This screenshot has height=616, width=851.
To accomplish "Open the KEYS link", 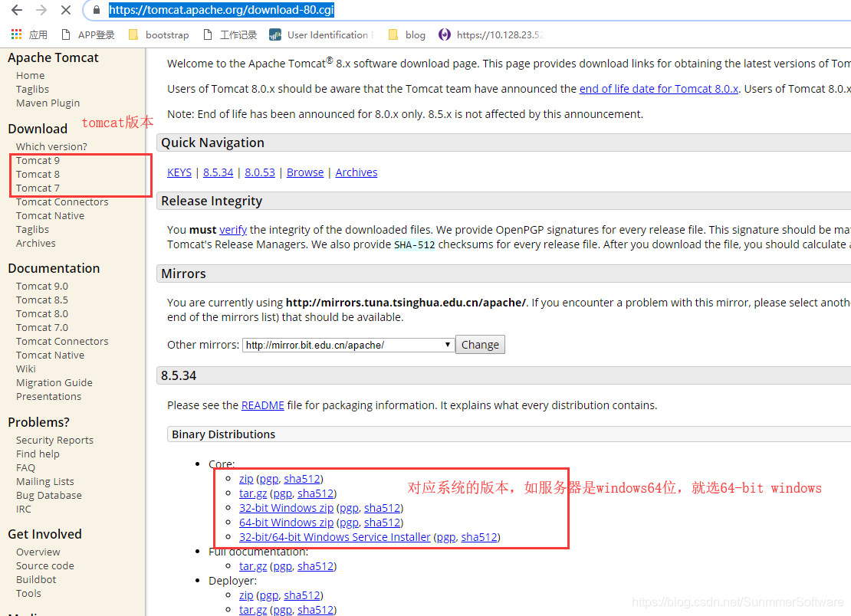I will [179, 172].
